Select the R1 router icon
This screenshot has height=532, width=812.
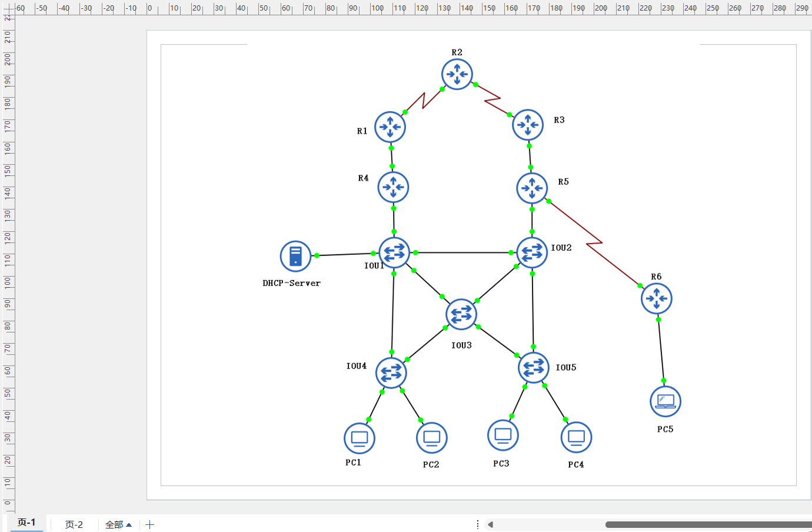(390, 127)
